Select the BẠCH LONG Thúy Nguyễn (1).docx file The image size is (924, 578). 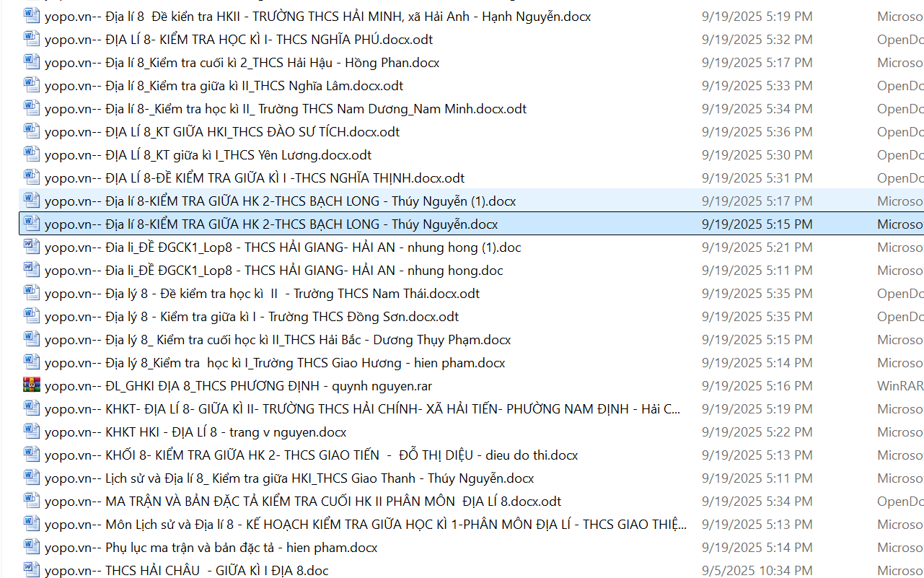pos(280,201)
